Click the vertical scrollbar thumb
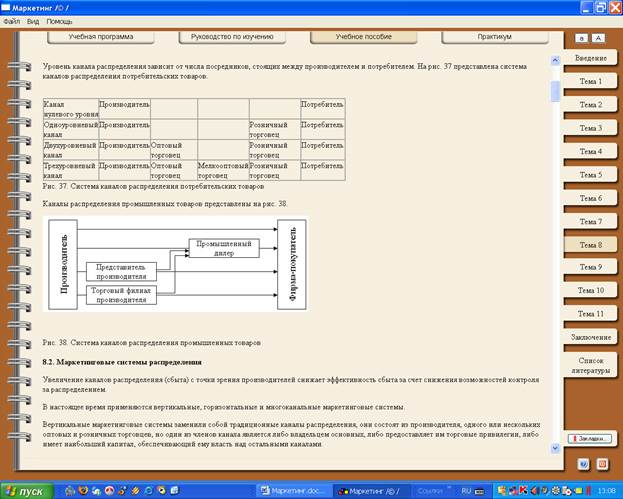This screenshot has width=623, height=499. pos(555,91)
